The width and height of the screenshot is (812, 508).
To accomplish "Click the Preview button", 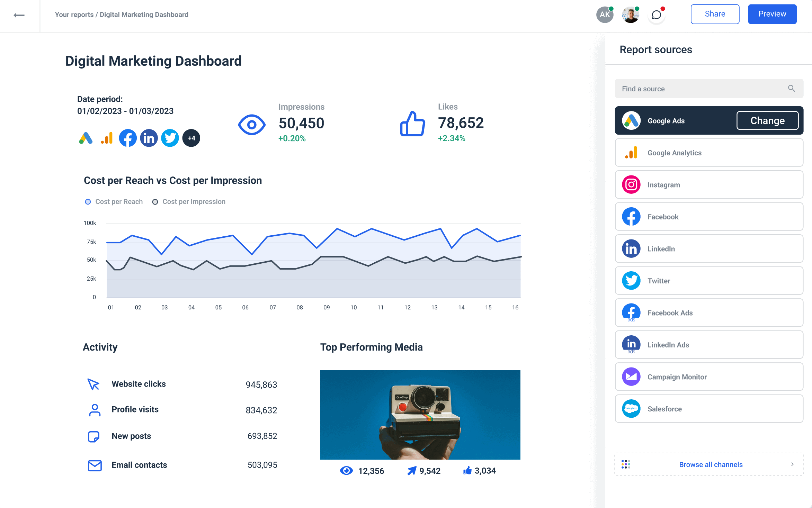I will point(772,14).
